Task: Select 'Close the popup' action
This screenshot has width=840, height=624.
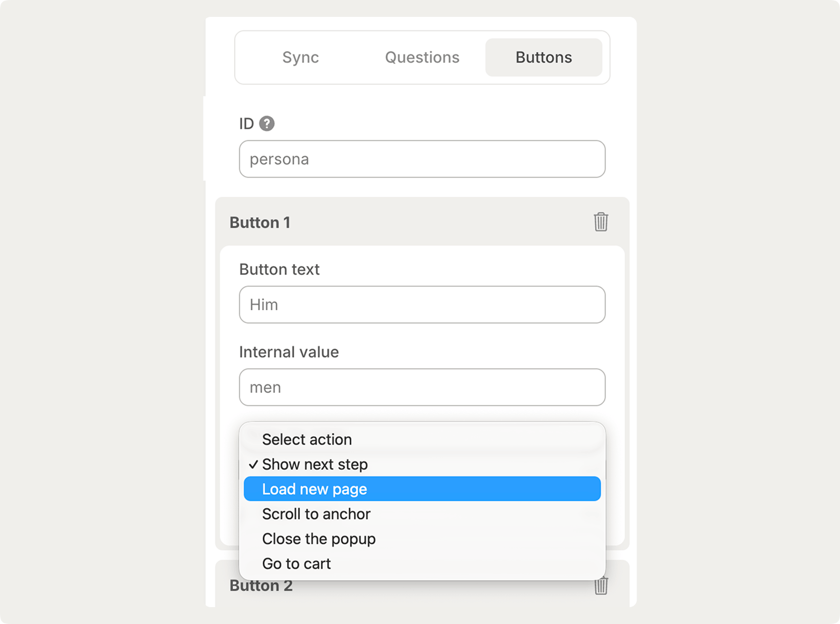Action: [x=319, y=539]
